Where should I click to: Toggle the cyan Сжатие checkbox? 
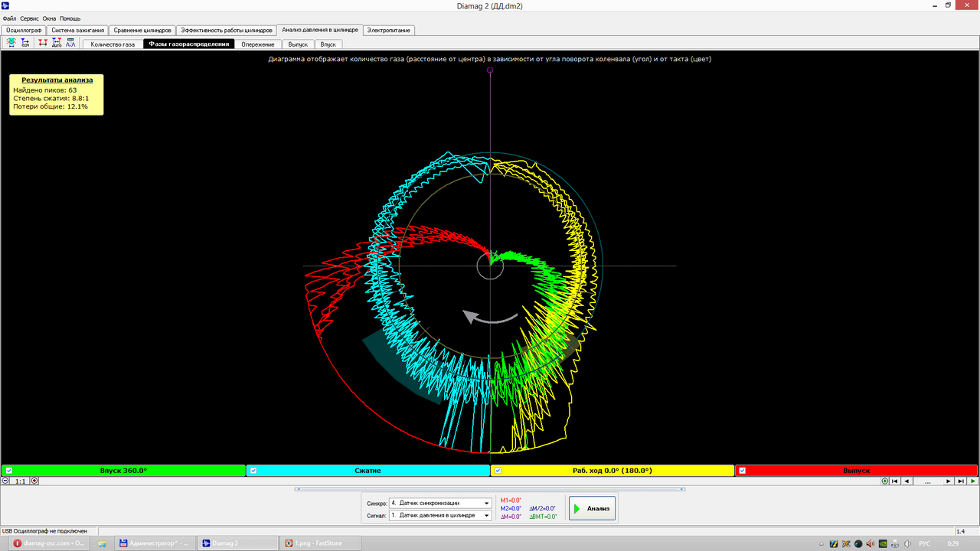pos(253,471)
